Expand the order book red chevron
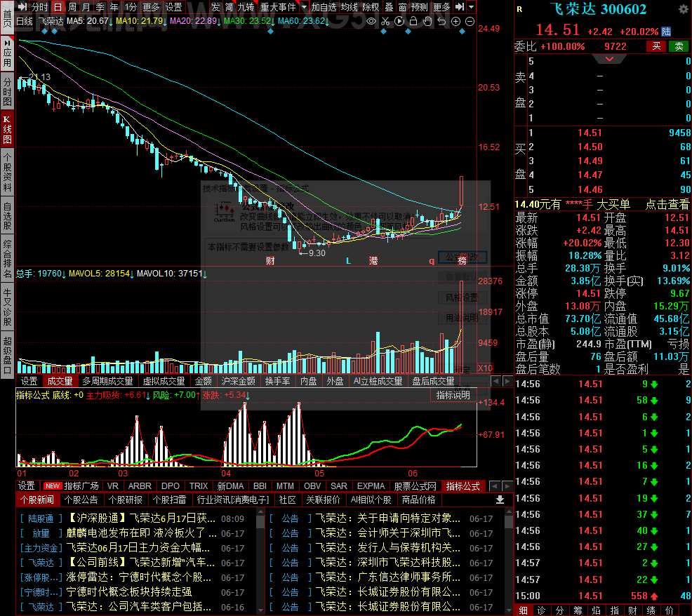The width and height of the screenshot is (692, 616). click(609, 59)
